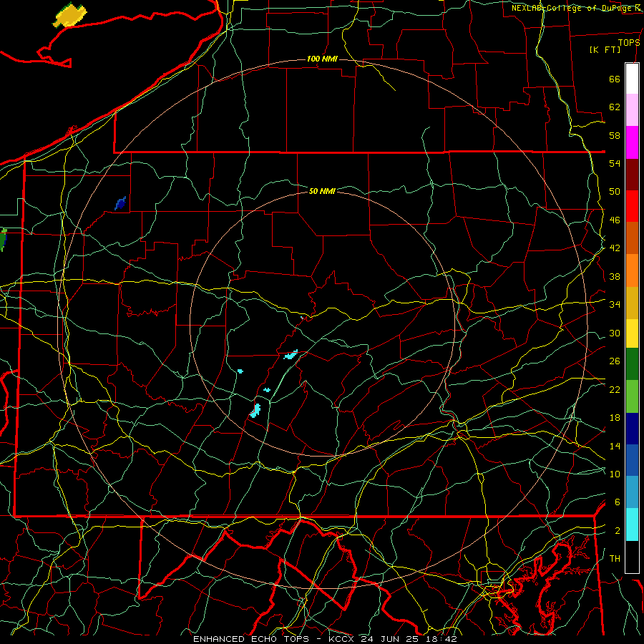This screenshot has height=644, width=644.
Task: Click the "26" legend value
Action: 615,361
